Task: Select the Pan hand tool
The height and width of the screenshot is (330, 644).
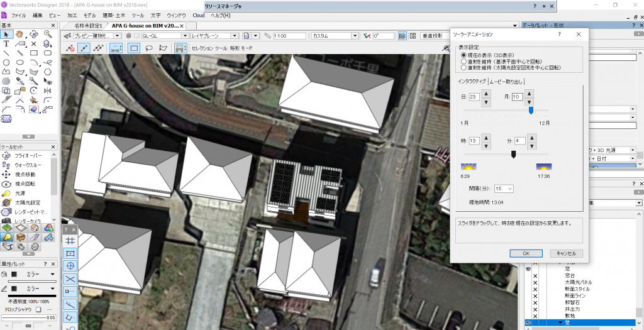Action: (x=19, y=34)
